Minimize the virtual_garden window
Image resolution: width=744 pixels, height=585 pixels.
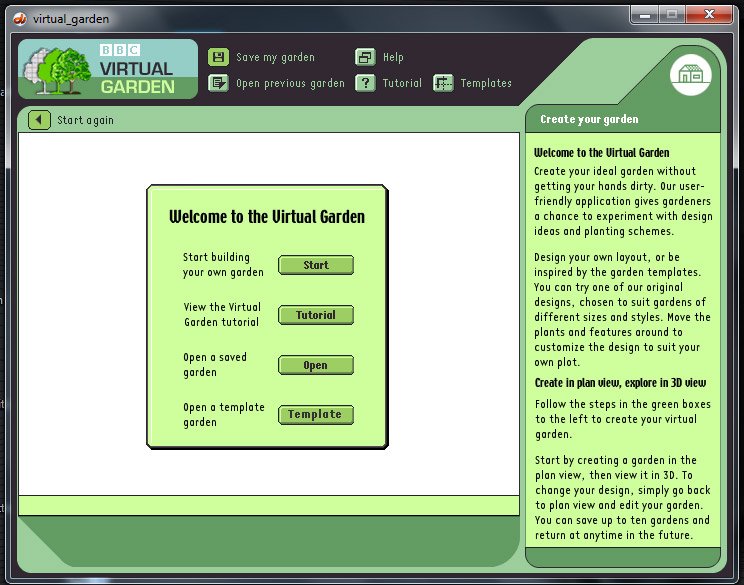pyautogui.click(x=644, y=15)
